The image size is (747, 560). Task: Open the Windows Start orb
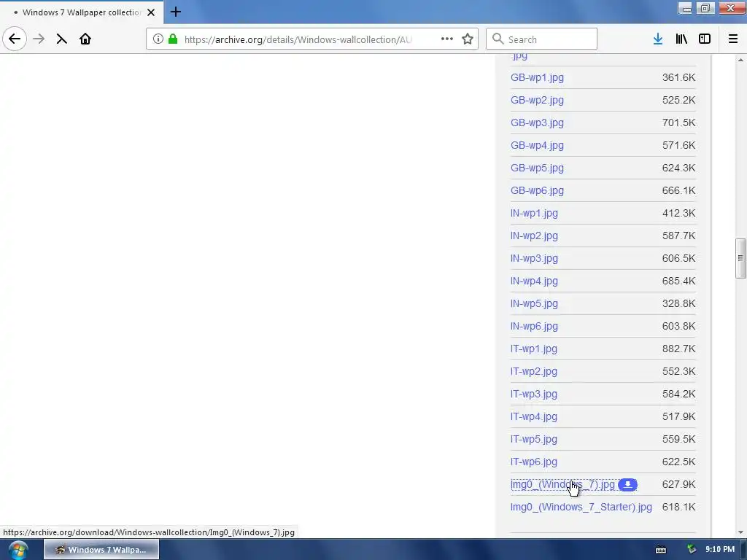(18, 550)
